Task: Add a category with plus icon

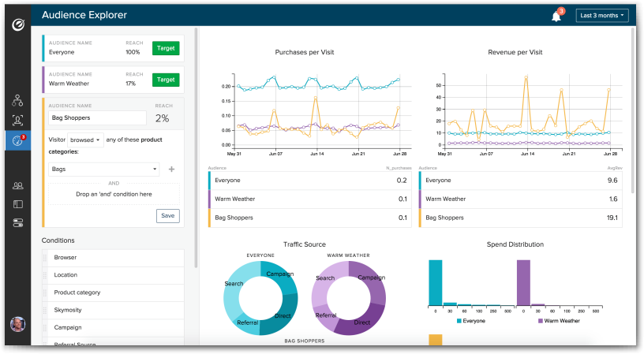Action: 172,169
